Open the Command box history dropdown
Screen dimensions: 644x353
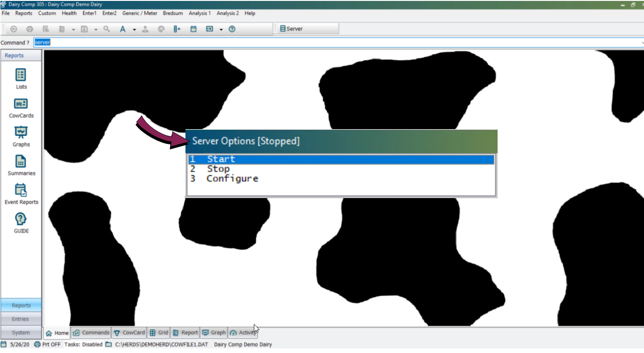pos(642,43)
